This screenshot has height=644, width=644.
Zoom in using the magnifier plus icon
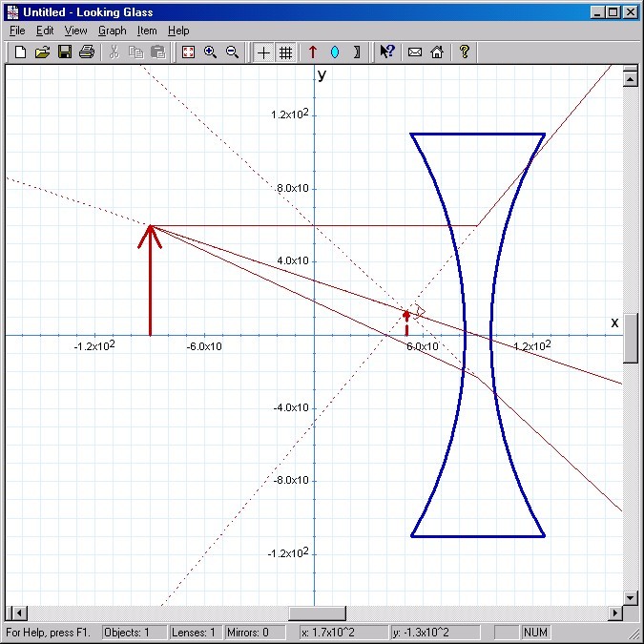tap(210, 52)
